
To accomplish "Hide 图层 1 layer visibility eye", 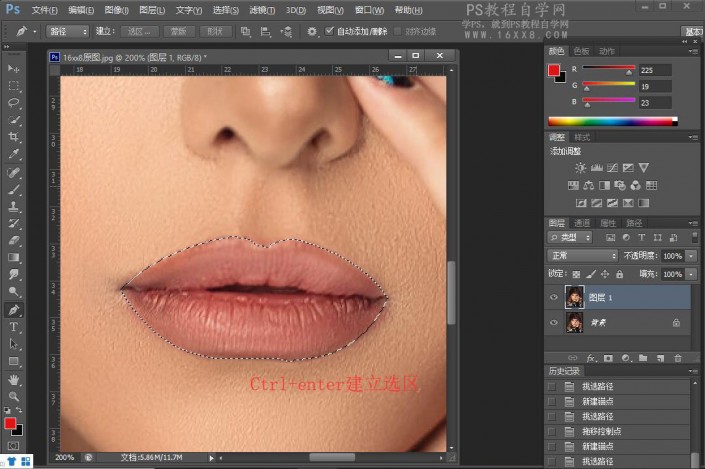I will [553, 297].
